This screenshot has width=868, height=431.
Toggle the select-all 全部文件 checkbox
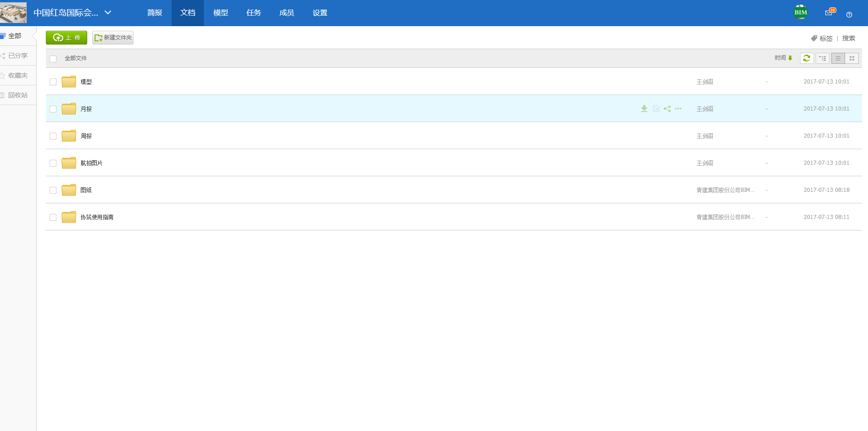click(x=53, y=59)
